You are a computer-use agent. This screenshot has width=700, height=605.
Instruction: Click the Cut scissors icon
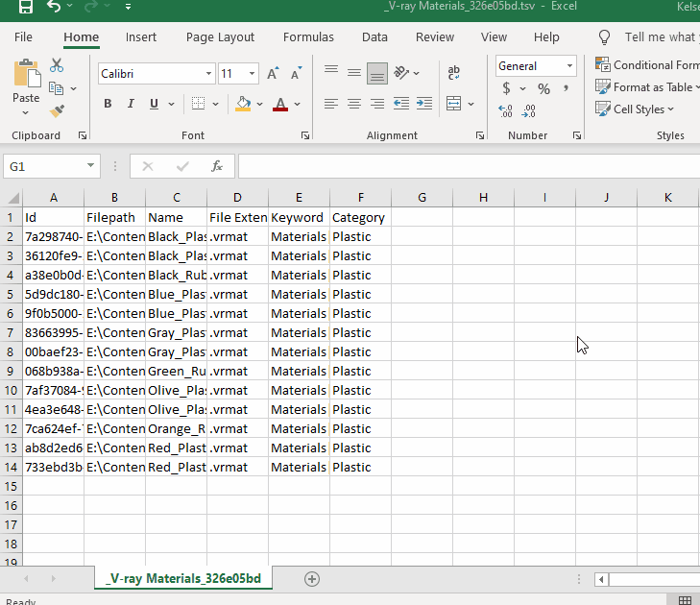tap(57, 65)
